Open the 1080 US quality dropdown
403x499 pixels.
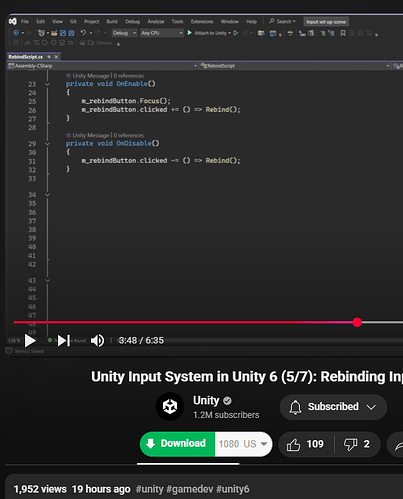(243, 444)
